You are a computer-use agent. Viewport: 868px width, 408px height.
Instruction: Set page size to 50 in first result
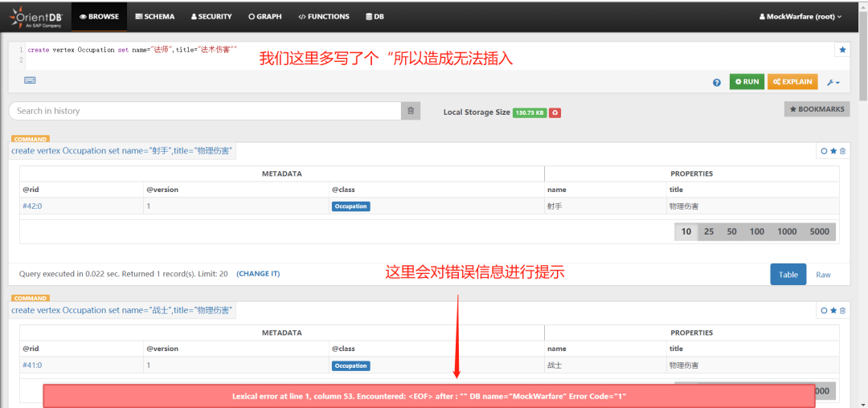point(732,231)
